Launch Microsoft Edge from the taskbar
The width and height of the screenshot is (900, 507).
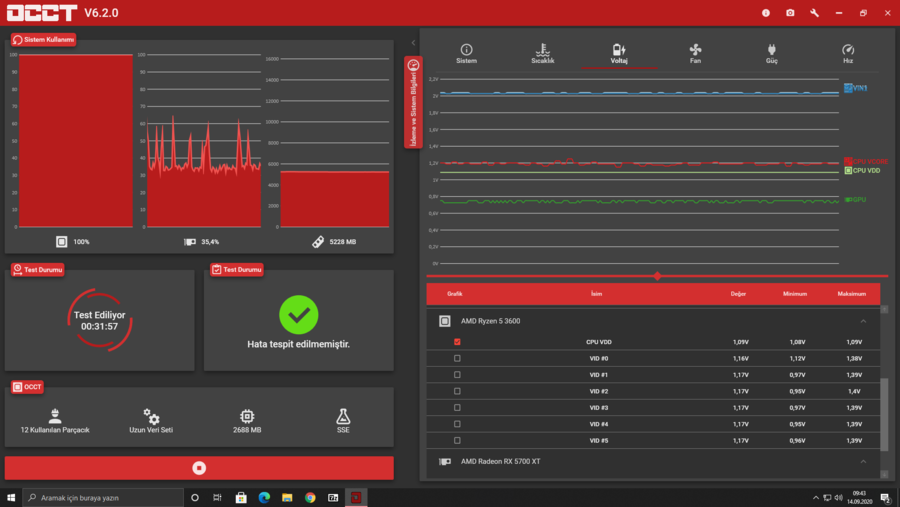(264, 497)
